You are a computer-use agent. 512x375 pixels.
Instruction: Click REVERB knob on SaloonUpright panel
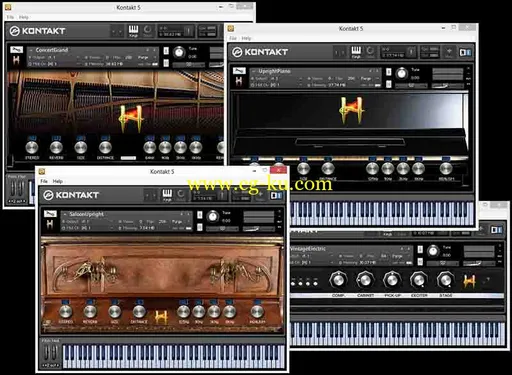tap(90, 311)
